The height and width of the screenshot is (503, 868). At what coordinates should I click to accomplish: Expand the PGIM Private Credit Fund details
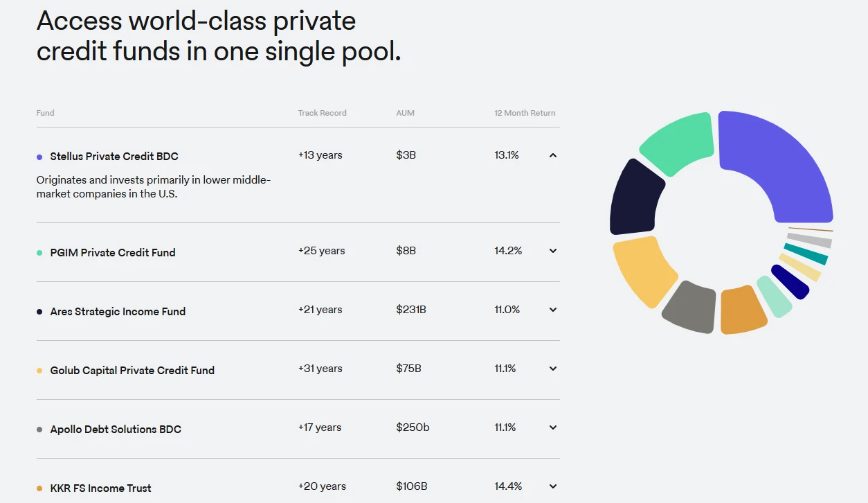click(552, 251)
